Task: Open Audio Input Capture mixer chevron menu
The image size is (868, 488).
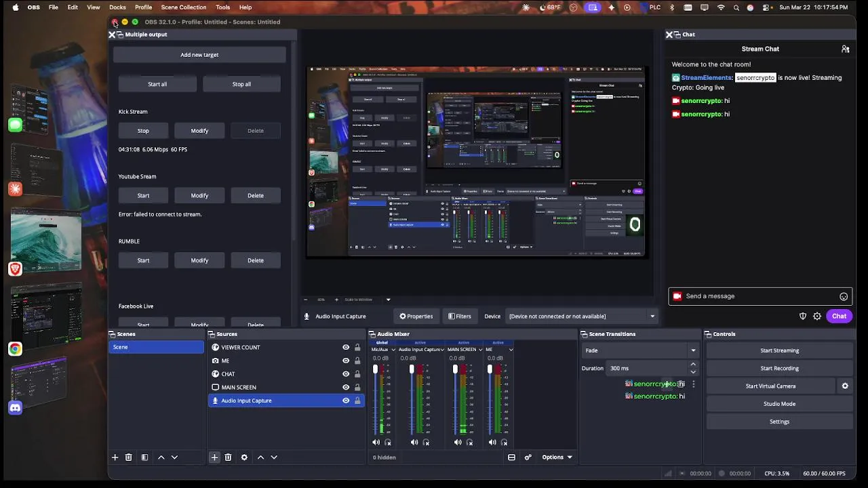Action: click(x=441, y=350)
